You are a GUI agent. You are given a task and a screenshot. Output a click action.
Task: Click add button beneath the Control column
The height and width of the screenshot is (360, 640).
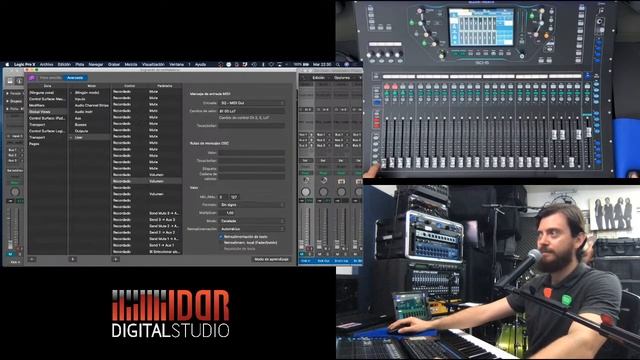click(x=116, y=259)
